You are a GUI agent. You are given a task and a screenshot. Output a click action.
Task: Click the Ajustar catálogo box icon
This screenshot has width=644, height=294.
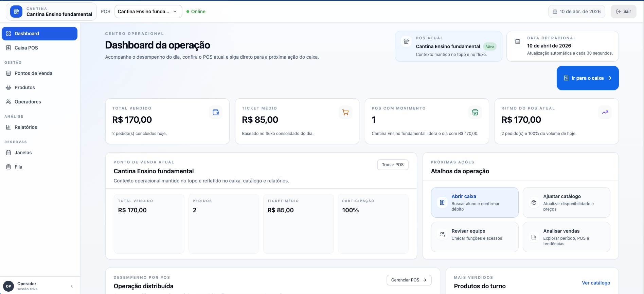coord(534,202)
